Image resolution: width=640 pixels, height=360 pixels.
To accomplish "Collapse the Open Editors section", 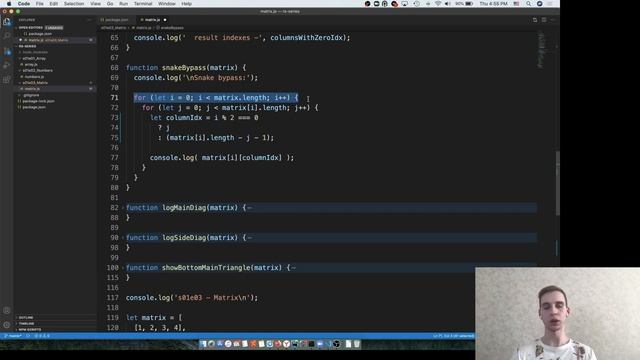I will point(31,28).
